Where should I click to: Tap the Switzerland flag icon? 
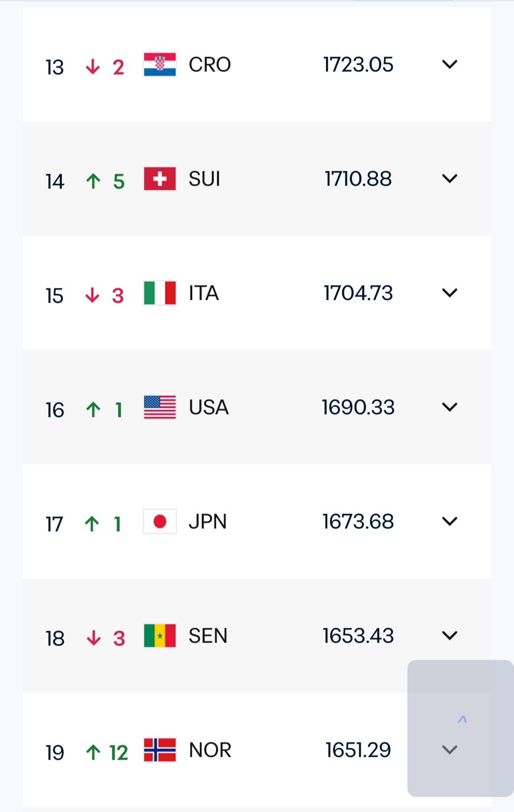[x=160, y=178]
